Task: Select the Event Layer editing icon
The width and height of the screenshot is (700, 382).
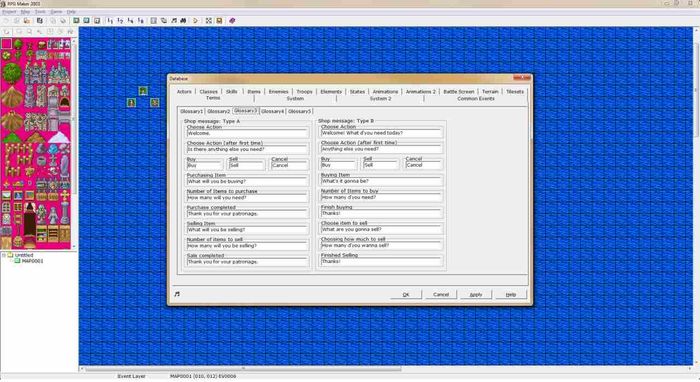Action: [x=97, y=21]
